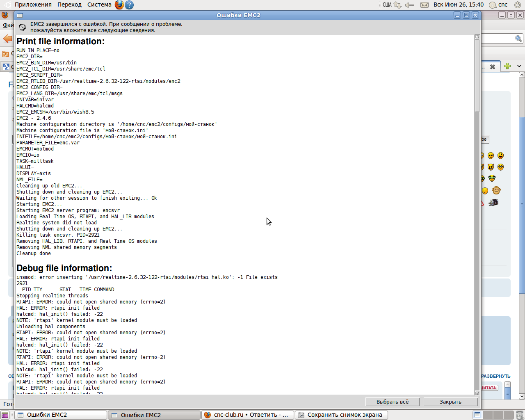Click the Realtime system did not load line
Viewport: 525px width, 420px height.
coord(57,223)
